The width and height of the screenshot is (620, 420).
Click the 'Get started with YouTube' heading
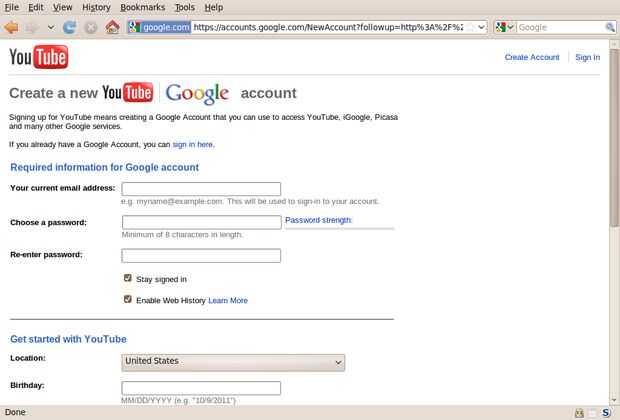coord(68,339)
